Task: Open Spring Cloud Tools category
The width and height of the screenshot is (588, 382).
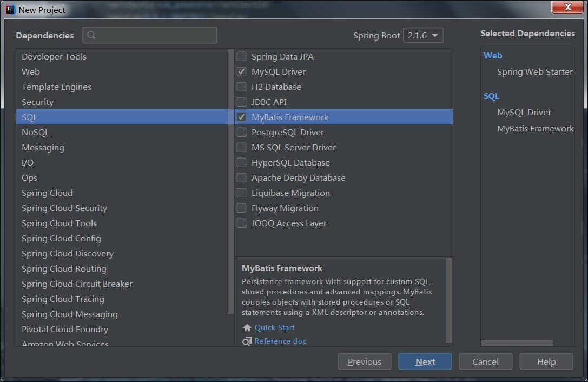Action: 122,223
